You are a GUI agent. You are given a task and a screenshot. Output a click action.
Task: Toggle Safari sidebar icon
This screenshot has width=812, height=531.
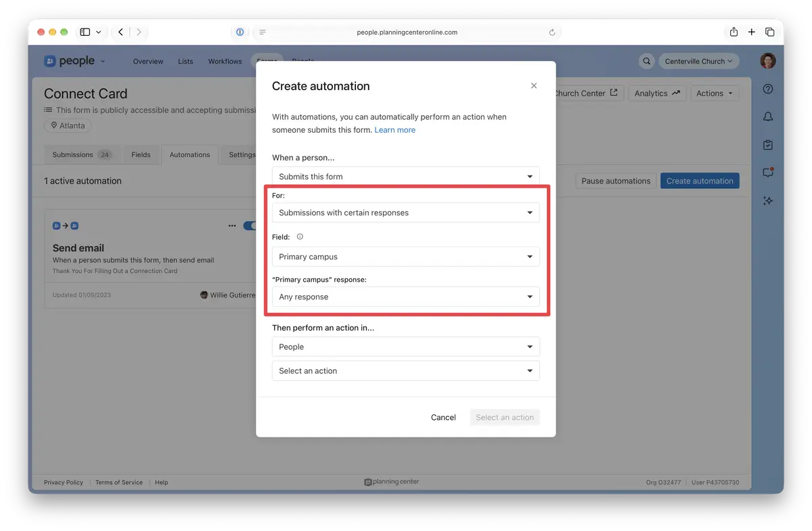(85, 32)
